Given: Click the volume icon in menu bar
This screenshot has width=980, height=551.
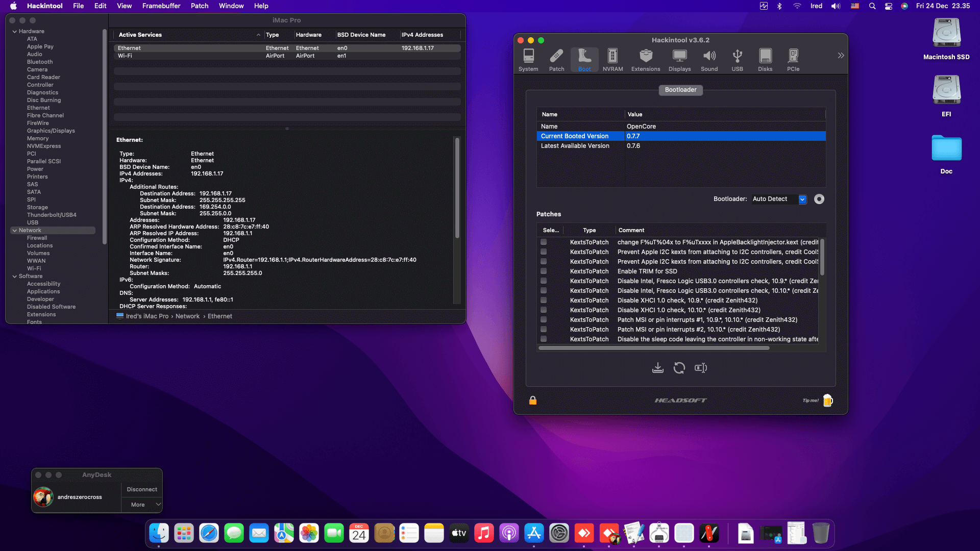Looking at the screenshot, I should click(x=836, y=6).
